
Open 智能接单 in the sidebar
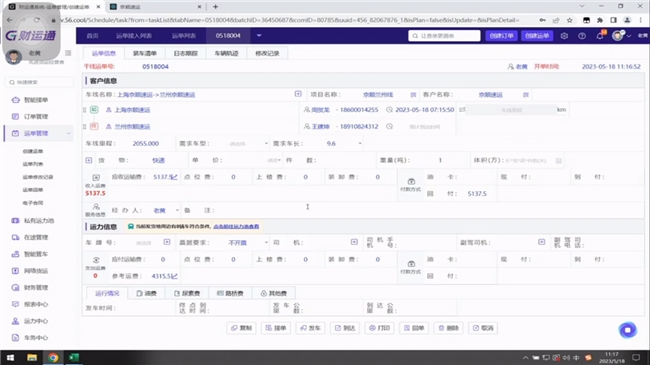click(36, 100)
